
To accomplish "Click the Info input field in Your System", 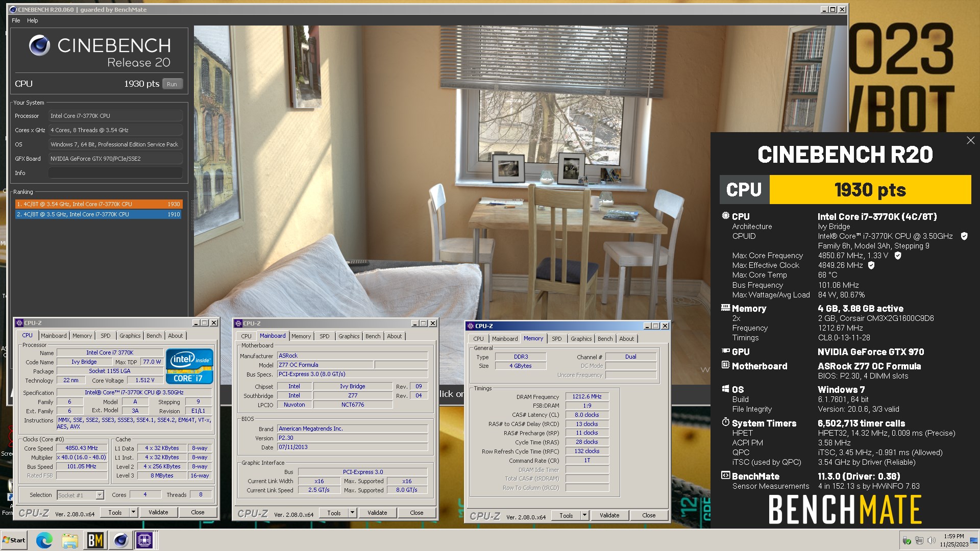I will (x=115, y=173).
